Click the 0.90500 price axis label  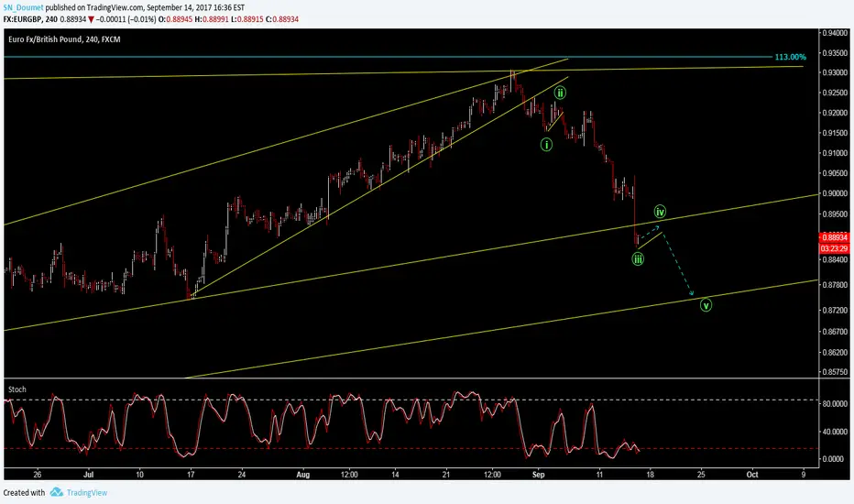[835, 173]
